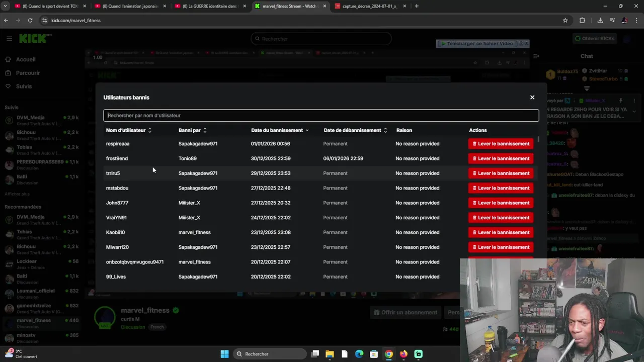The width and height of the screenshot is (644, 362).
Task: Open Parcourir in sidebar
Action: (28, 73)
